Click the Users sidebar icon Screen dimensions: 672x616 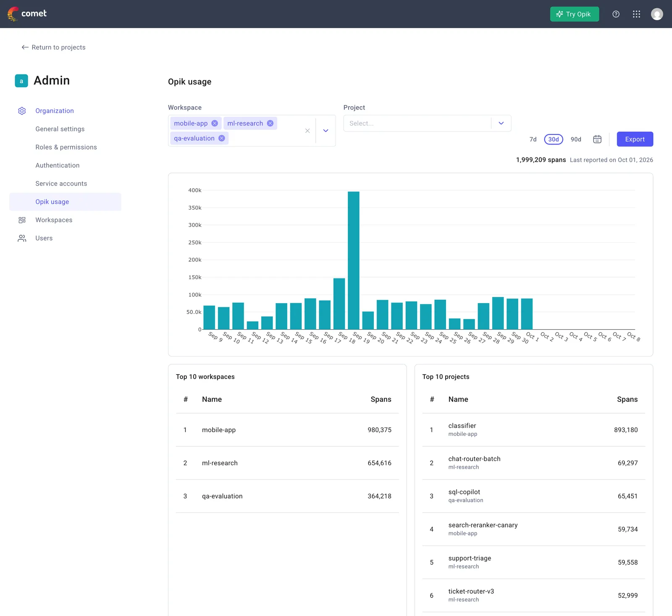pos(22,238)
